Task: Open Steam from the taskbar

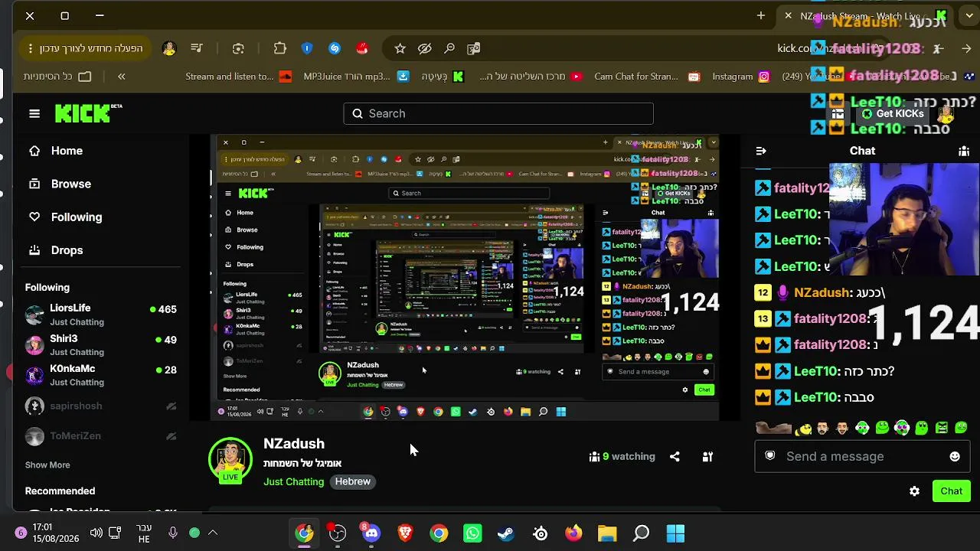Action: (x=506, y=533)
